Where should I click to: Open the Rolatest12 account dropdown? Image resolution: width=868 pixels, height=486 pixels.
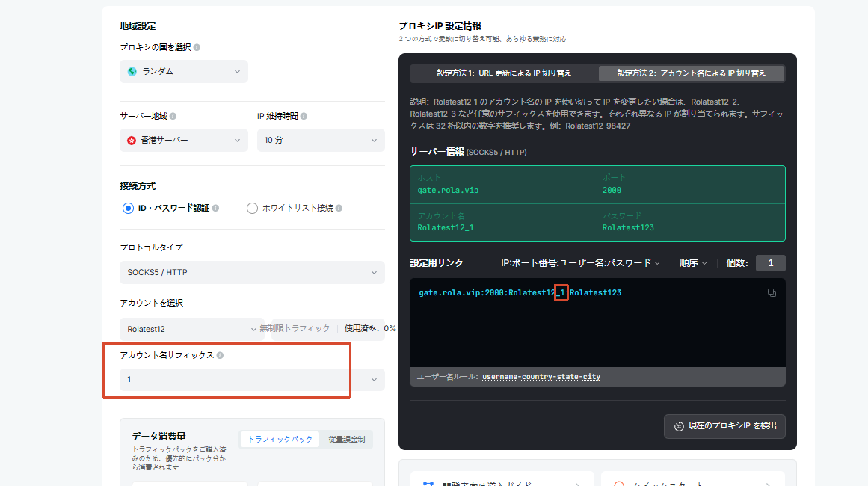(192, 329)
